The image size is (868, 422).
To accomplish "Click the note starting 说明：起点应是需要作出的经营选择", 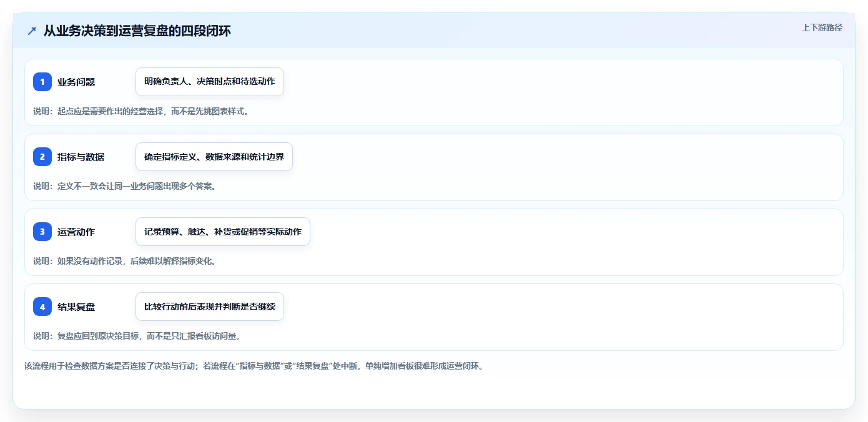I will pyautogui.click(x=141, y=111).
